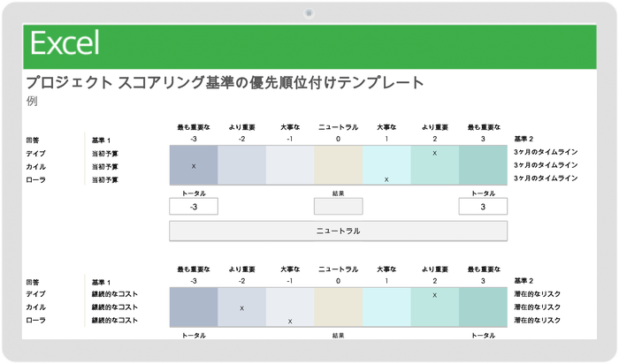Click the Excel logo in the green banner
The height and width of the screenshot is (364, 619).
(x=64, y=42)
